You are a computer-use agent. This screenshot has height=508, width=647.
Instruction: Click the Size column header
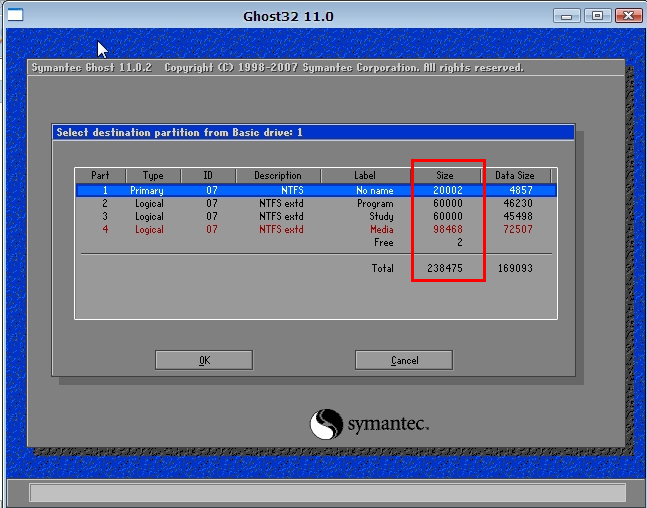click(445, 176)
